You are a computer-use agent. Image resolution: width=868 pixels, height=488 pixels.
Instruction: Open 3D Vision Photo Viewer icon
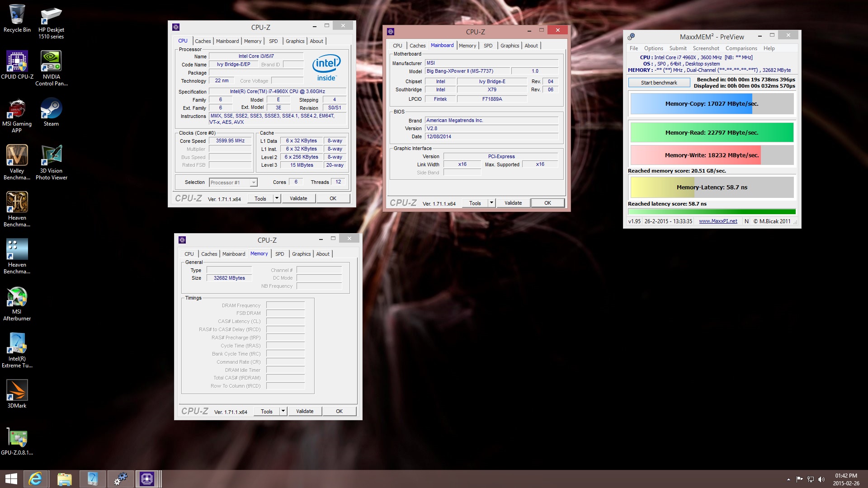pos(51,163)
